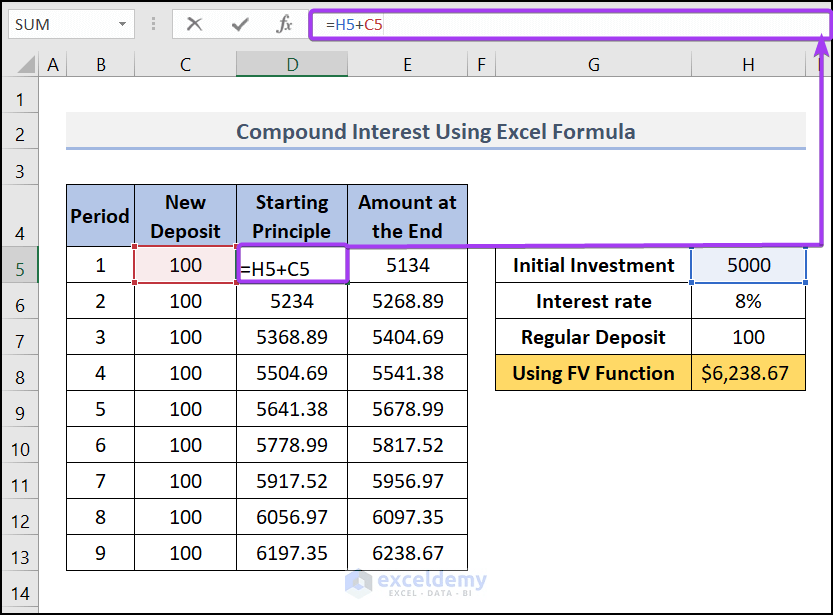The image size is (833, 615).
Task: Cancel the formula entry with X icon
Action: click(x=194, y=24)
